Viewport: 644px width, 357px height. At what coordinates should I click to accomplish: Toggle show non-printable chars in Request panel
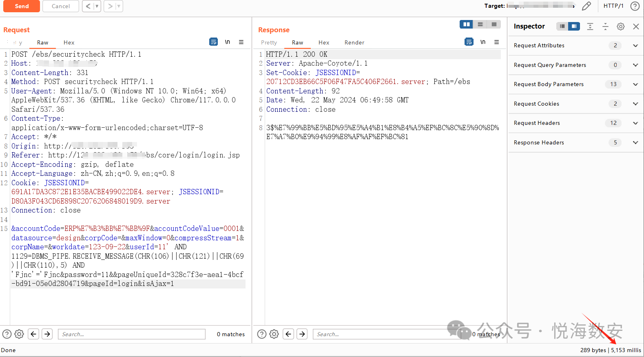[228, 42]
